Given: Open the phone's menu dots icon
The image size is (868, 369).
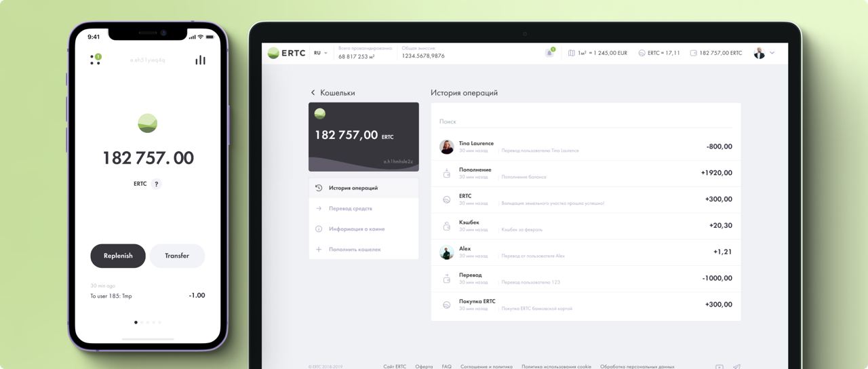Looking at the screenshot, I should pyautogui.click(x=96, y=60).
